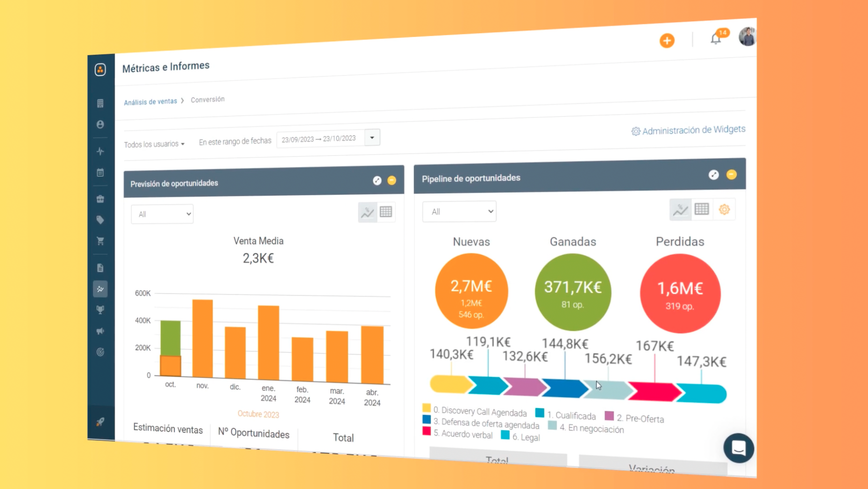Minimize the Previsión de oportunidades widget

(391, 180)
